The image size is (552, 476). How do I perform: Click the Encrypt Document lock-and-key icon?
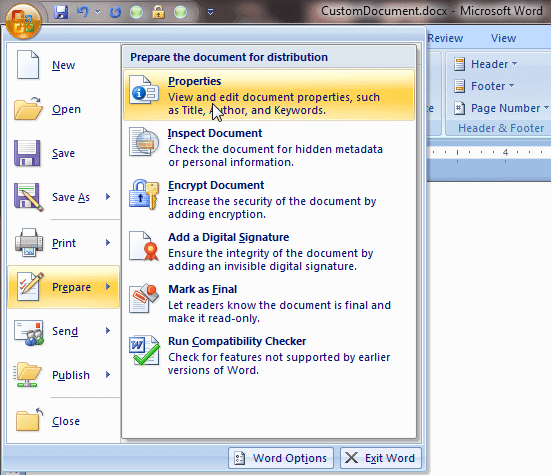pyautogui.click(x=144, y=194)
